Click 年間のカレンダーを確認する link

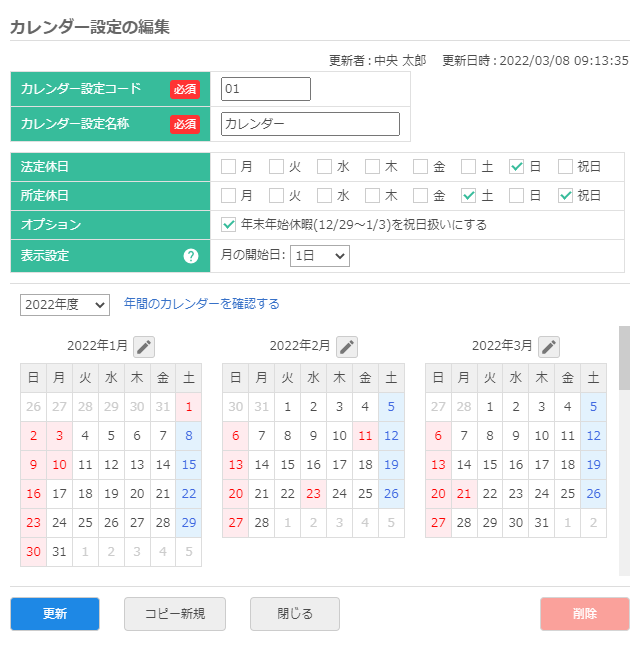pos(202,304)
